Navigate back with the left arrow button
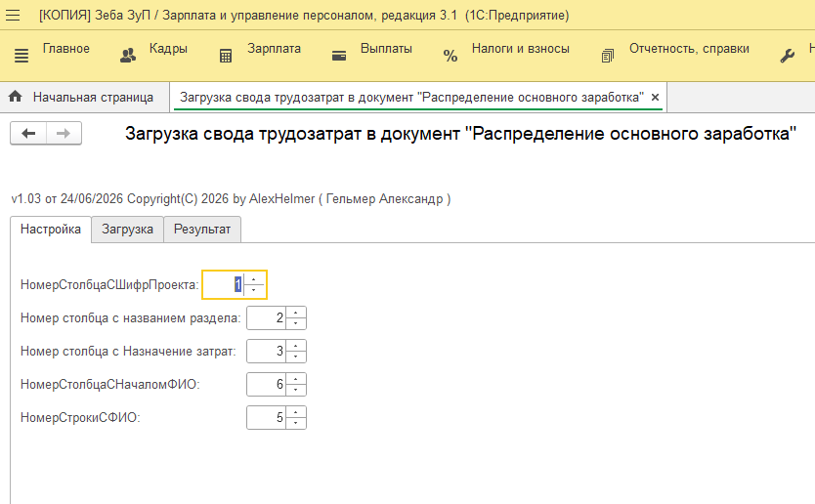The image size is (815, 504). pyautogui.click(x=28, y=134)
